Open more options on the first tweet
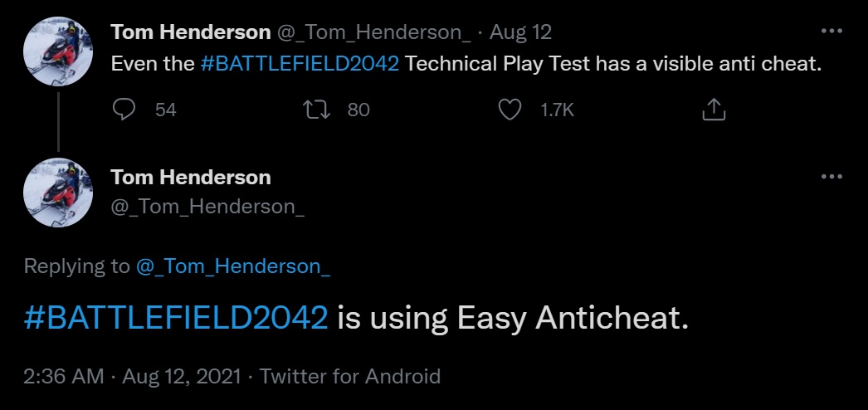 point(831,32)
